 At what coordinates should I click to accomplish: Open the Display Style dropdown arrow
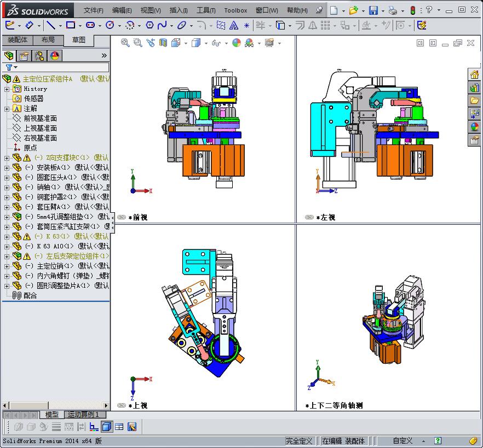pos(206,43)
